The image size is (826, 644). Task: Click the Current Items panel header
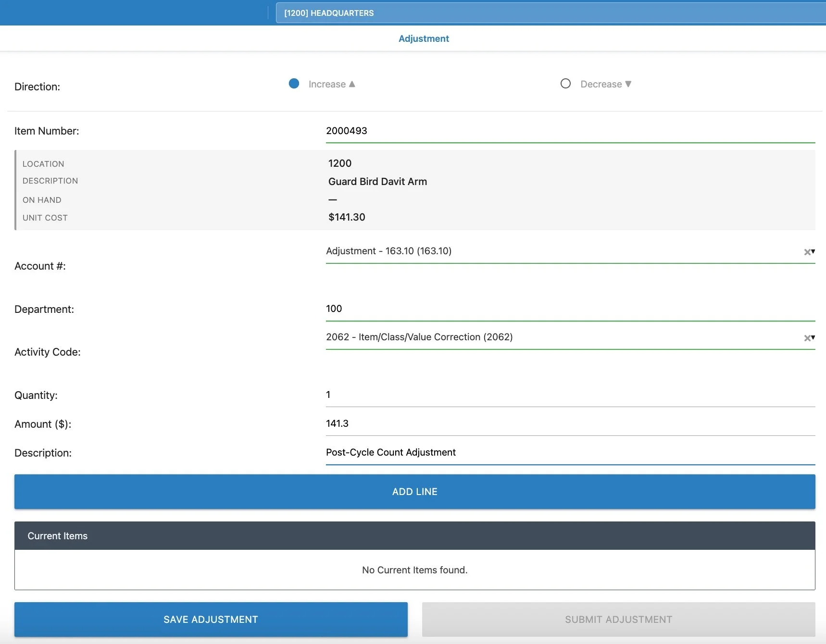click(414, 536)
